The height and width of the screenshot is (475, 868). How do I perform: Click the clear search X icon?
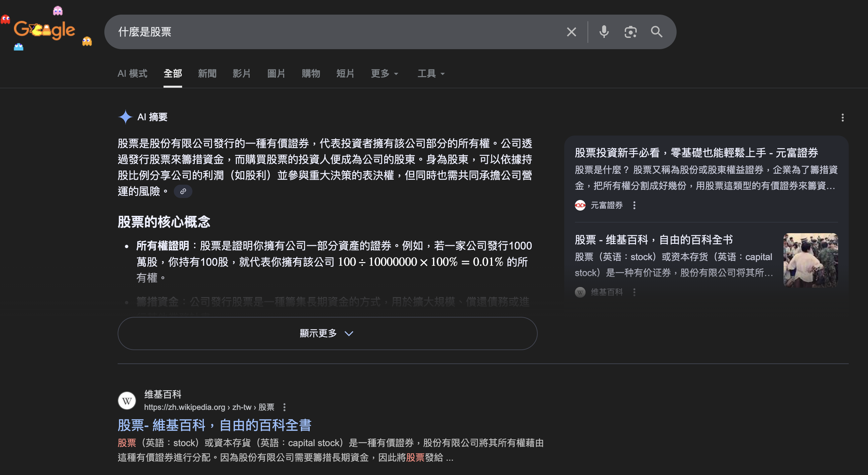(x=571, y=32)
